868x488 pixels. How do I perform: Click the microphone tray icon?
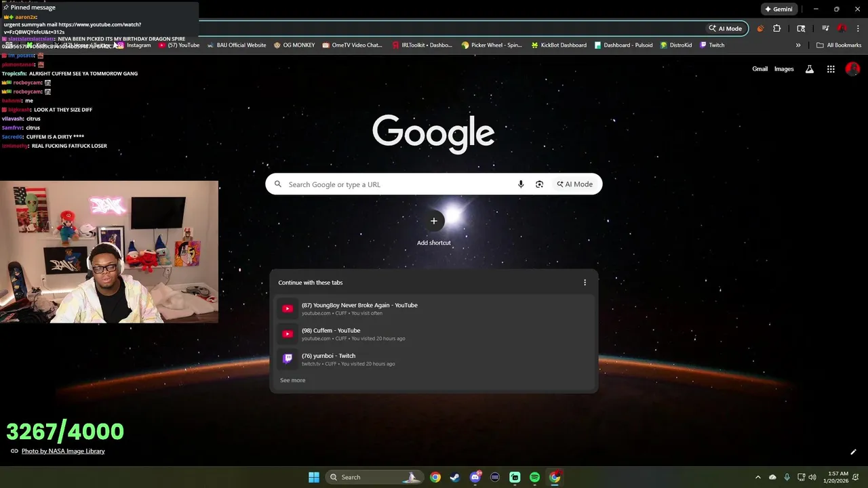tap(787, 477)
